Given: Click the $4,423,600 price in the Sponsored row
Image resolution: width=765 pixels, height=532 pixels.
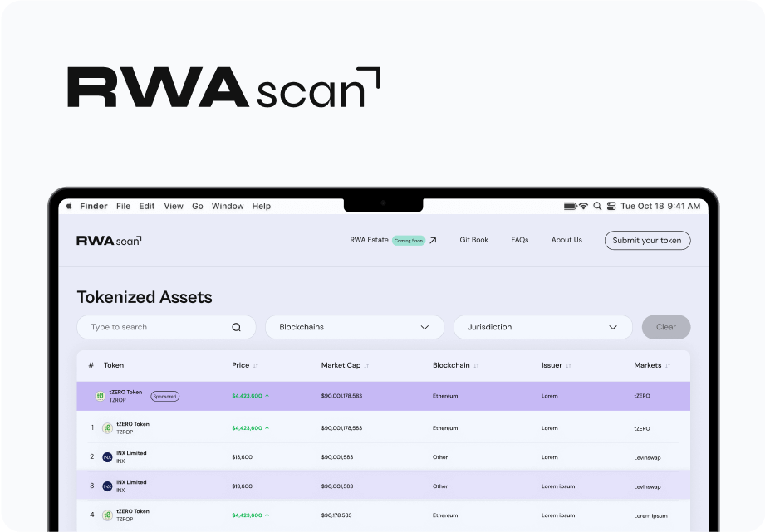Looking at the screenshot, I should point(247,396).
